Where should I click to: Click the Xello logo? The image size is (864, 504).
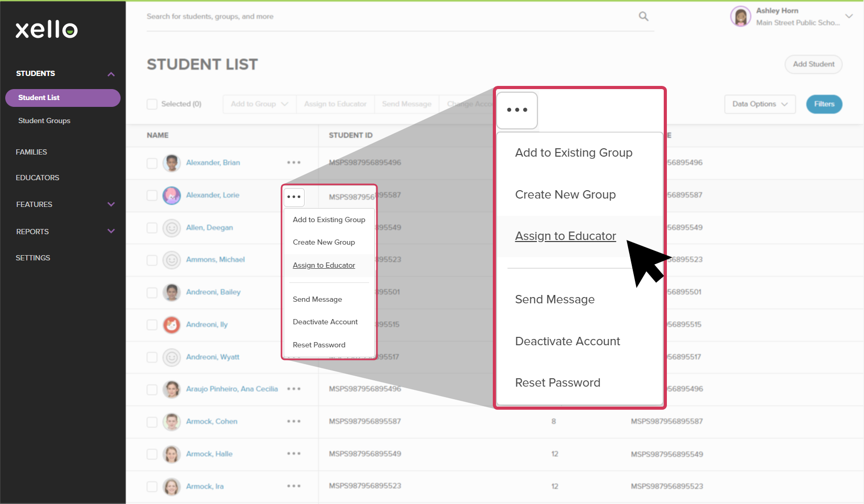47,29
